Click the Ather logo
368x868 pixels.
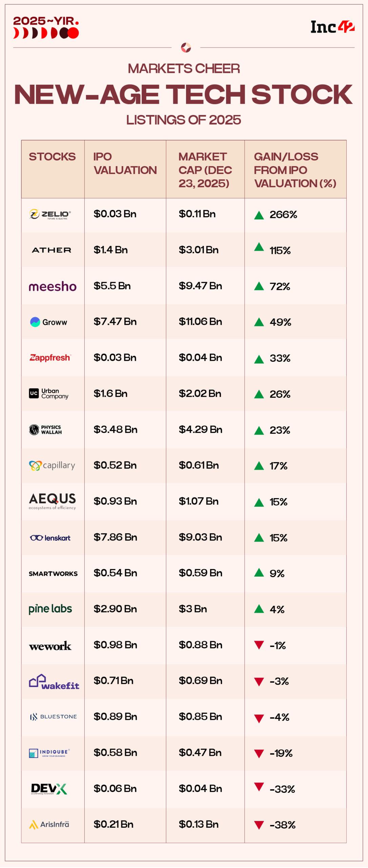click(52, 250)
